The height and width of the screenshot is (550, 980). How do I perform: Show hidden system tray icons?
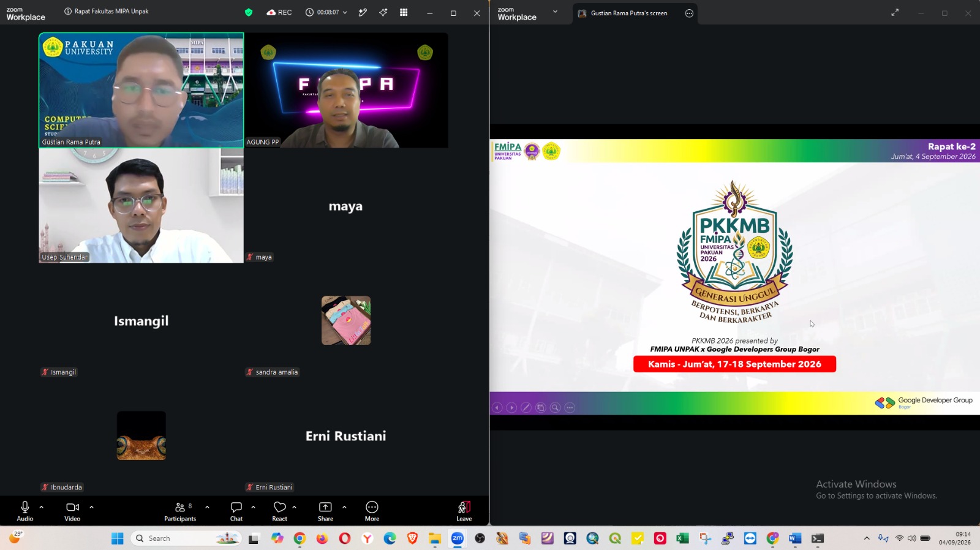867,538
